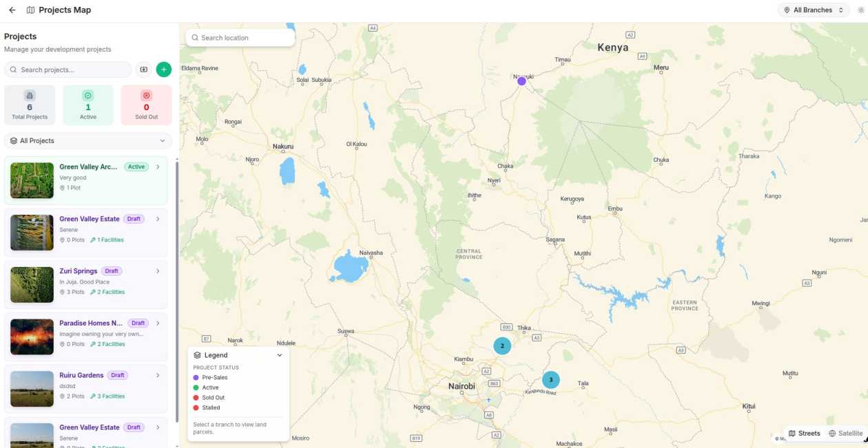
Task: Click the Naivasha town label
Action: pos(371,253)
